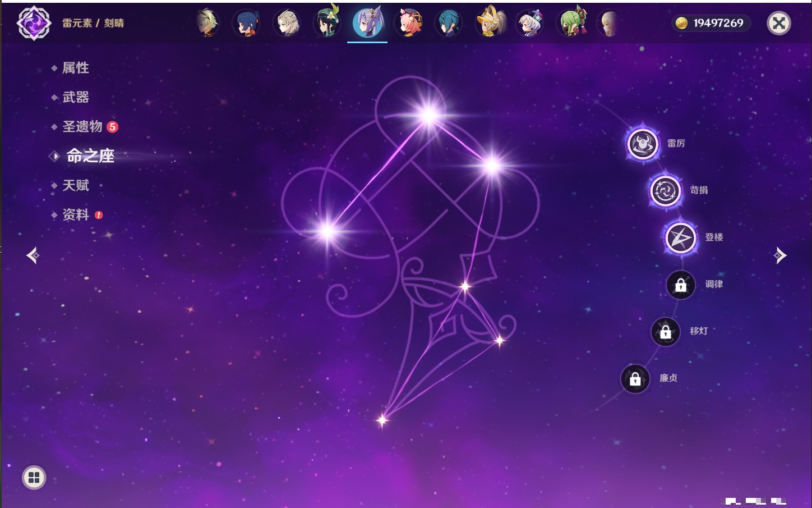This screenshot has height=508, width=812.
Task: Click the Electro element emblem icon
Action: click(34, 23)
